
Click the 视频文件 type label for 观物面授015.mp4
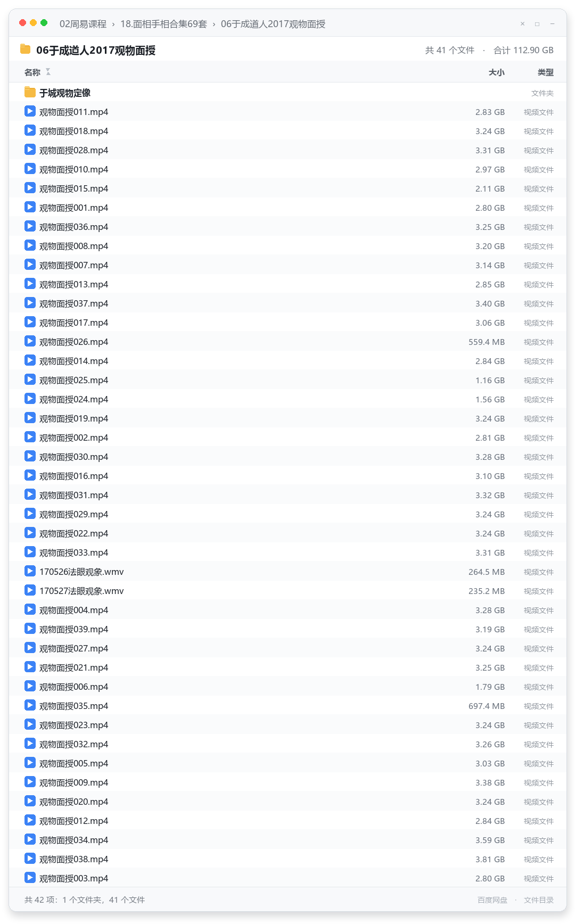[539, 189]
